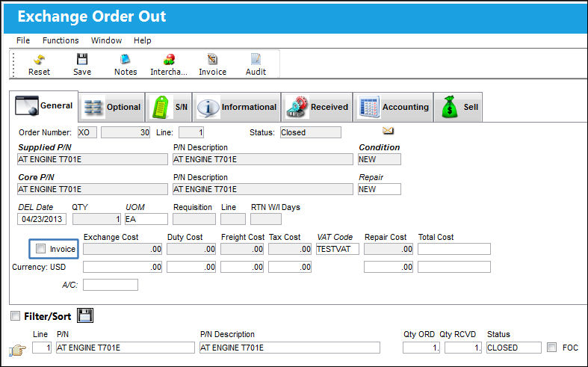
Task: Enable the Filter/Sort checkbox
Action: coord(16,316)
